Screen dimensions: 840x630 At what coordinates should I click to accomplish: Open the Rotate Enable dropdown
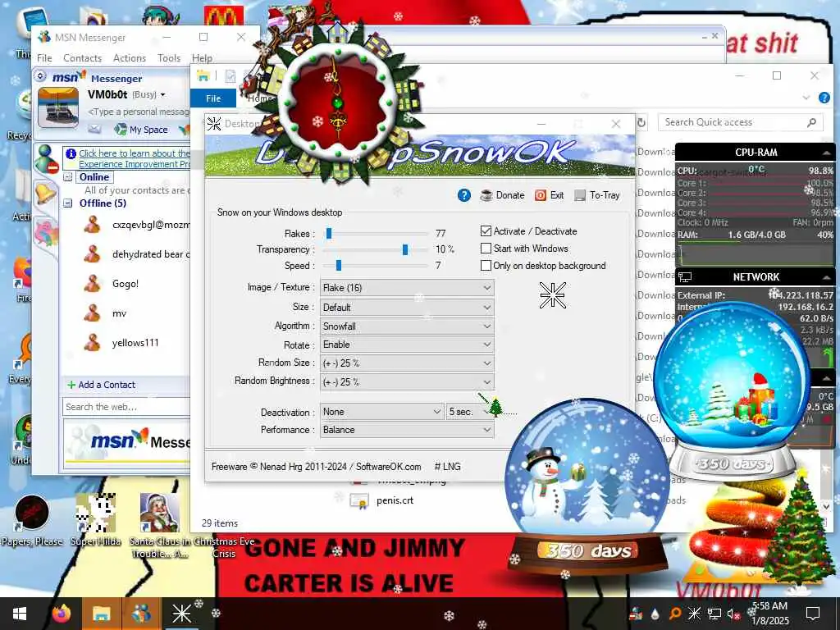[x=407, y=345]
